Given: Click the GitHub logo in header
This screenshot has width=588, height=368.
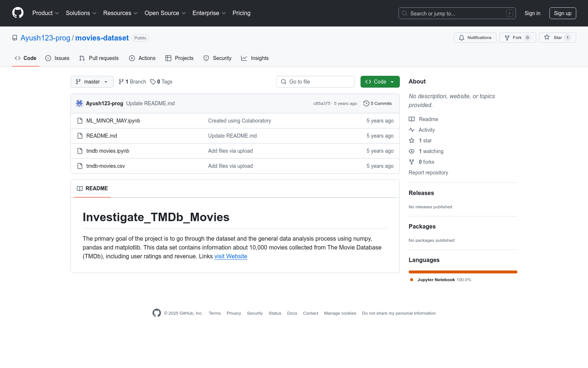Looking at the screenshot, I should pos(18,13).
